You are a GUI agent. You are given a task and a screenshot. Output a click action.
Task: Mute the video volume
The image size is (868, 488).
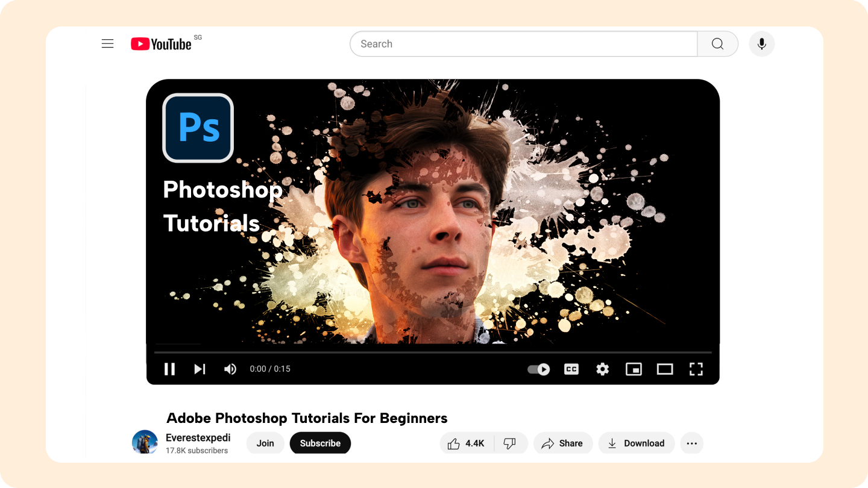(x=230, y=369)
